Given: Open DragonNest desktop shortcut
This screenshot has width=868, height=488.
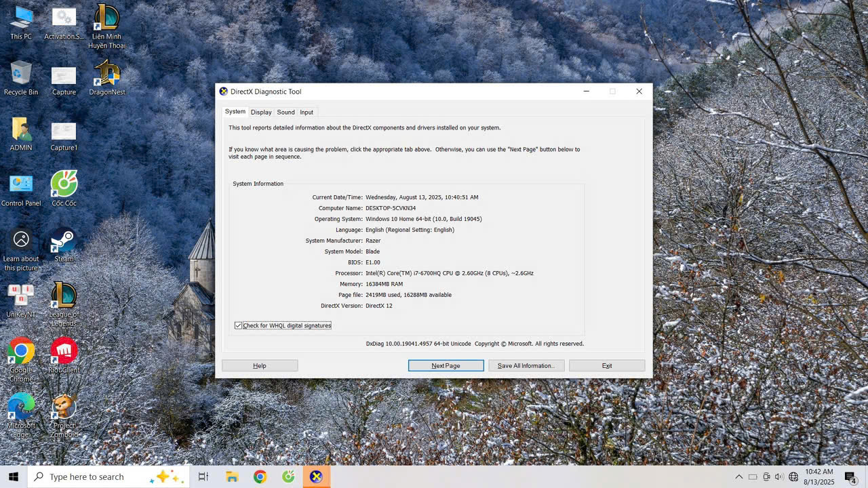Looking at the screenshot, I should (x=106, y=74).
